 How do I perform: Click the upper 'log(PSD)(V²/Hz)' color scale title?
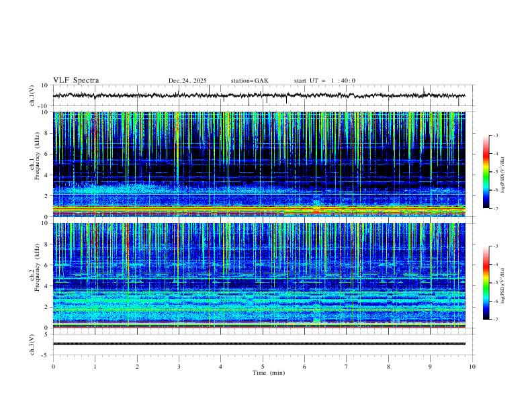(x=503, y=175)
